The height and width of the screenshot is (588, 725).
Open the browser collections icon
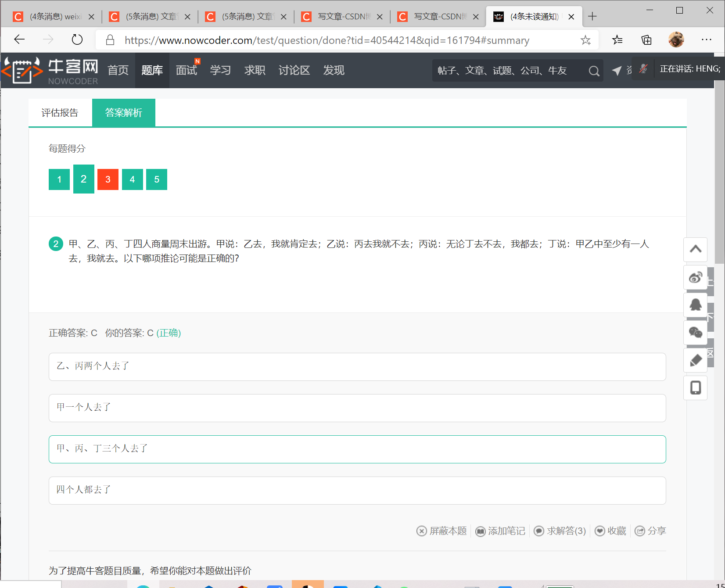click(646, 40)
